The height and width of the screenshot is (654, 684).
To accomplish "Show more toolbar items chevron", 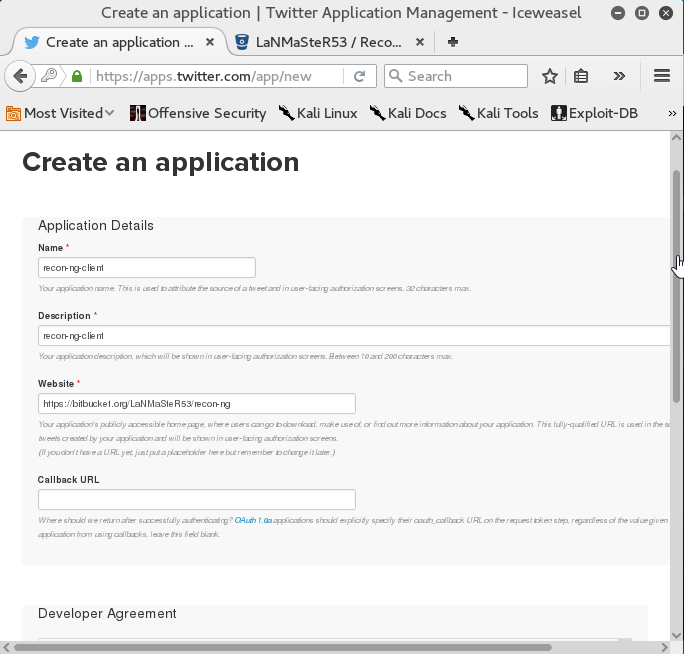I will click(619, 76).
